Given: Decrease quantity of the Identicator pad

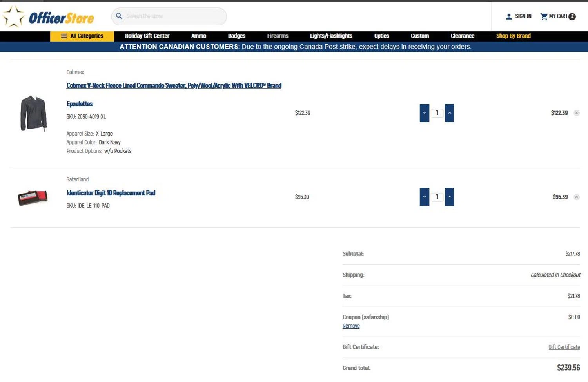Looking at the screenshot, I should (x=424, y=197).
